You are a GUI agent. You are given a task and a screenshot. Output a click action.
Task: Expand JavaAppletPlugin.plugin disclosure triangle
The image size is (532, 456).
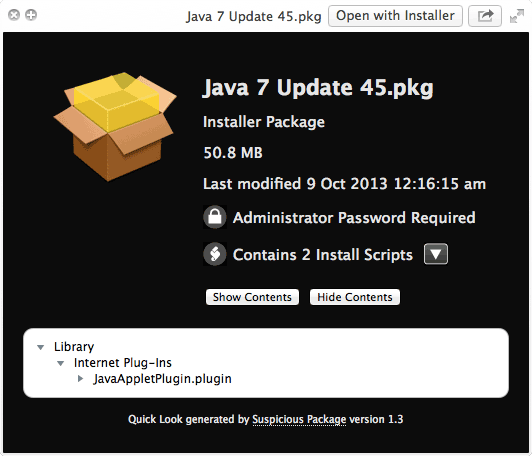[80, 379]
